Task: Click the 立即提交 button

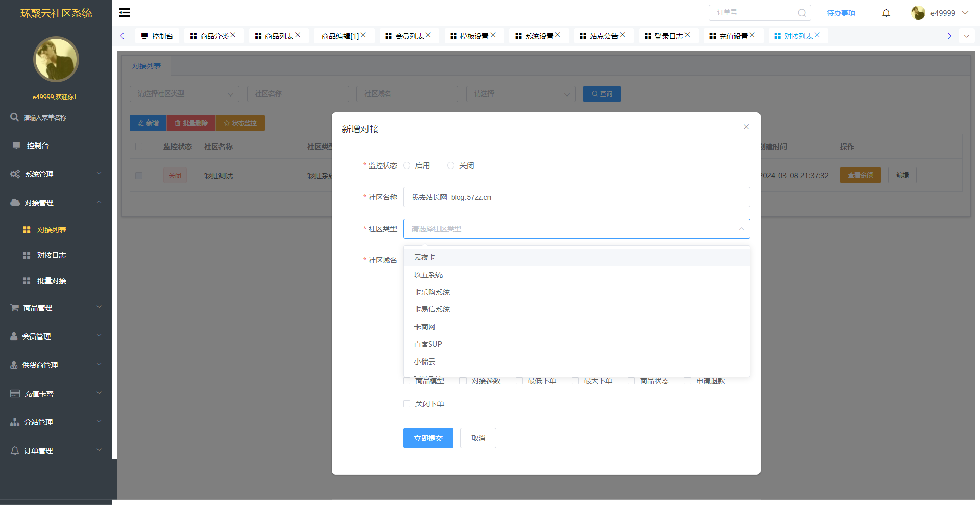Action: pos(428,438)
